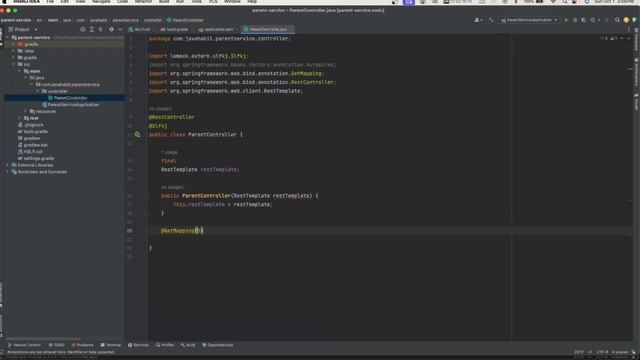Switch to the build.gradle editor tab
The height and width of the screenshot is (360, 640).
[174, 29]
